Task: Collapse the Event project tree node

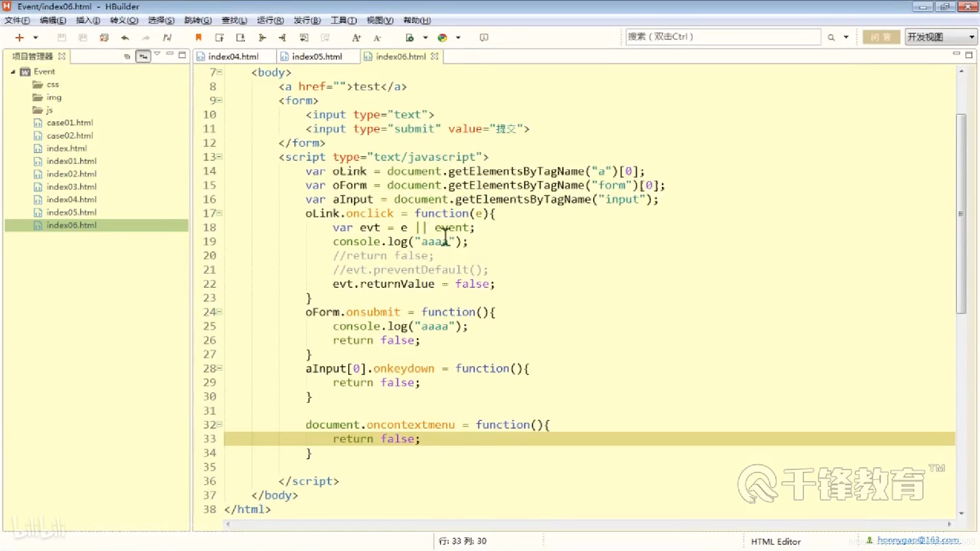Action: tap(13, 72)
